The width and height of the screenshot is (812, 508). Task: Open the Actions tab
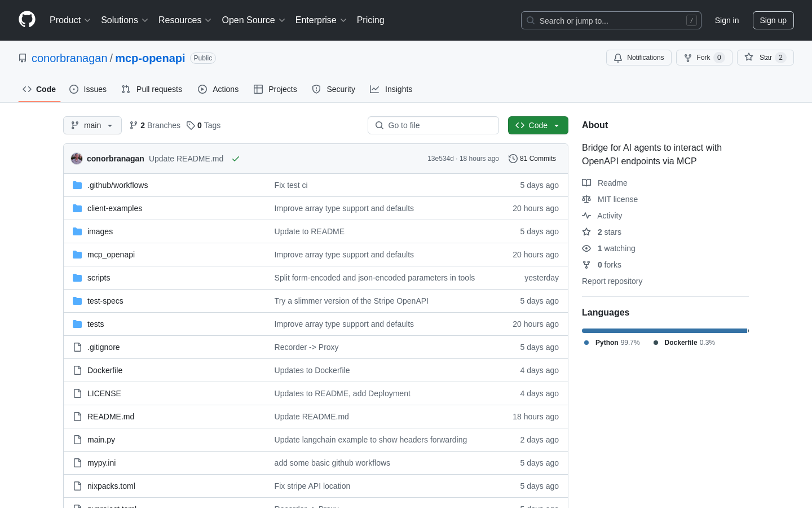[218, 89]
